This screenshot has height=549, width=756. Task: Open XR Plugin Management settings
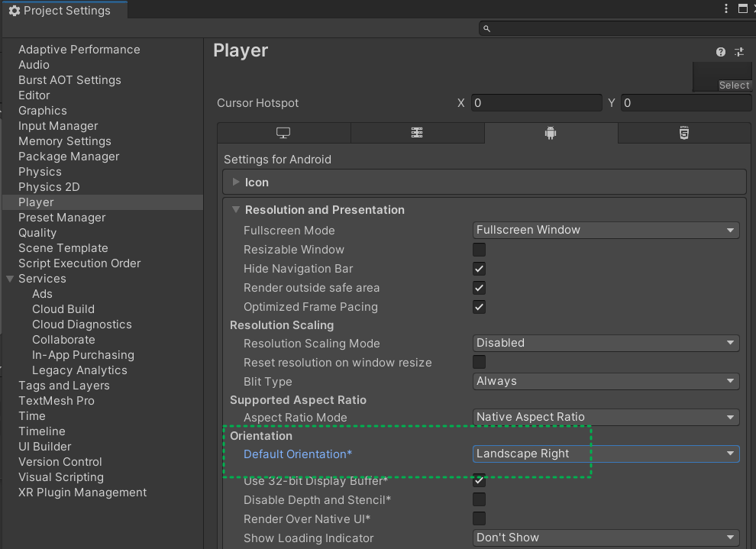click(x=82, y=492)
